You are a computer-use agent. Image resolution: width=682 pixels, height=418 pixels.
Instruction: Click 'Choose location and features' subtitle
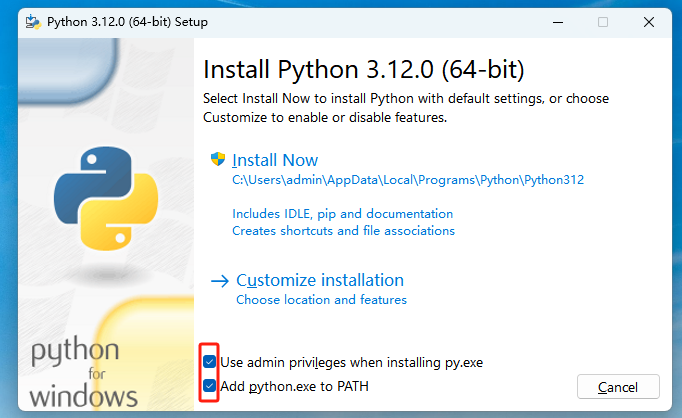[x=321, y=300]
